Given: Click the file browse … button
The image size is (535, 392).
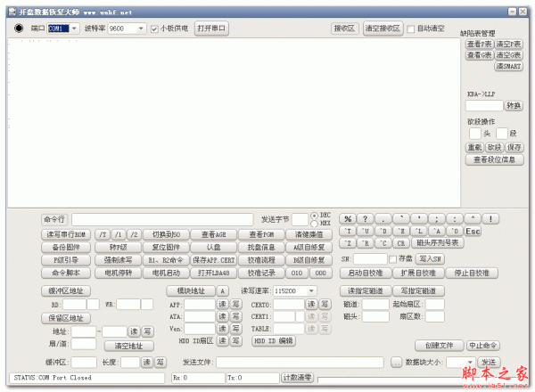Looking at the screenshot, I should (x=396, y=363).
